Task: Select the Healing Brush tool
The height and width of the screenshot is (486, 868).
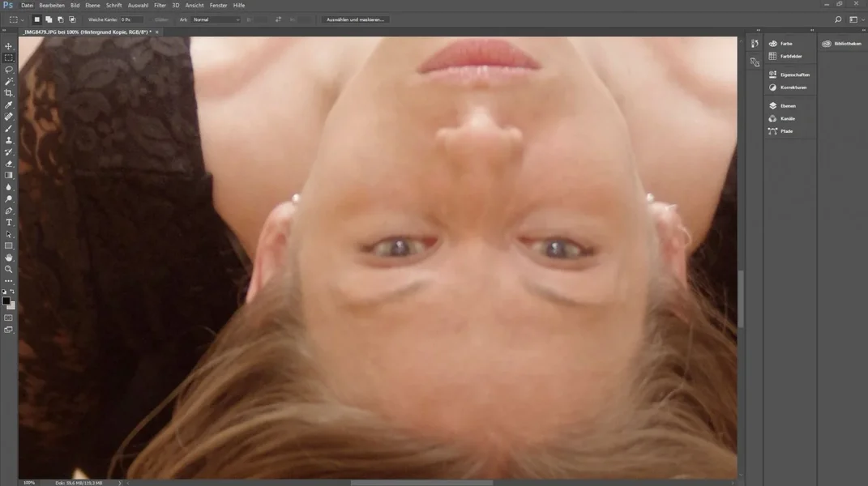Action: click(8, 117)
